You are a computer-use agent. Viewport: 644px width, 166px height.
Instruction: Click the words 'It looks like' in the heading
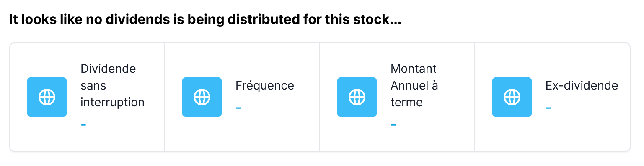click(x=45, y=20)
